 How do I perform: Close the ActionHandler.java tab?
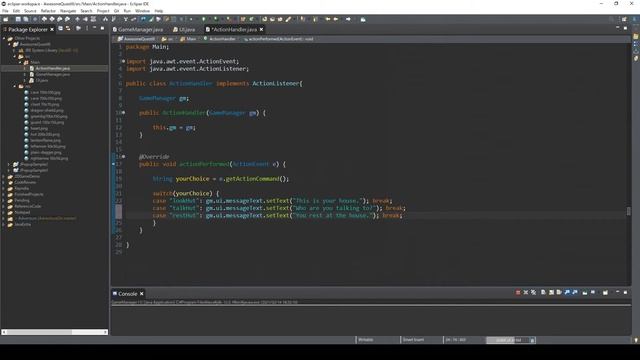click(261, 29)
